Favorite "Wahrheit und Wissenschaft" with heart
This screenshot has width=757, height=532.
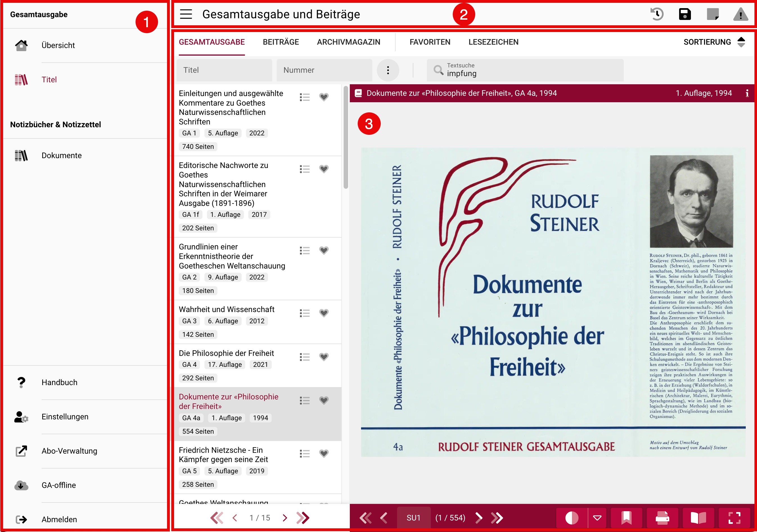click(324, 313)
